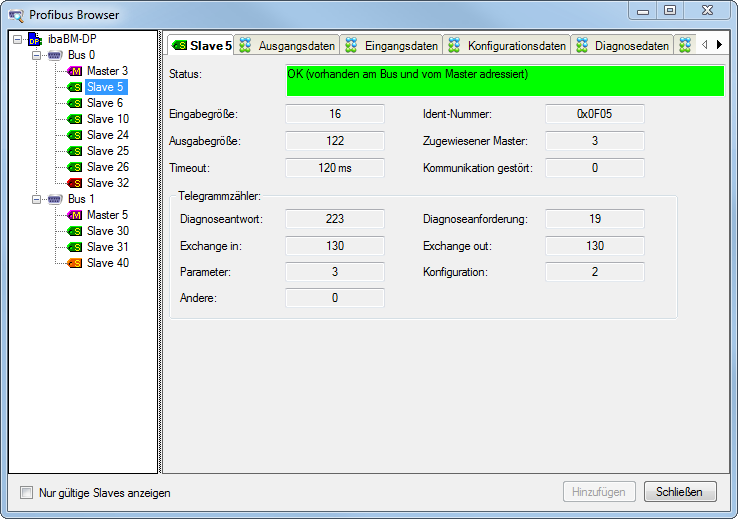Select Slave 30 tree entry
Screen dimensions: 738x519
pyautogui.click(x=108, y=231)
